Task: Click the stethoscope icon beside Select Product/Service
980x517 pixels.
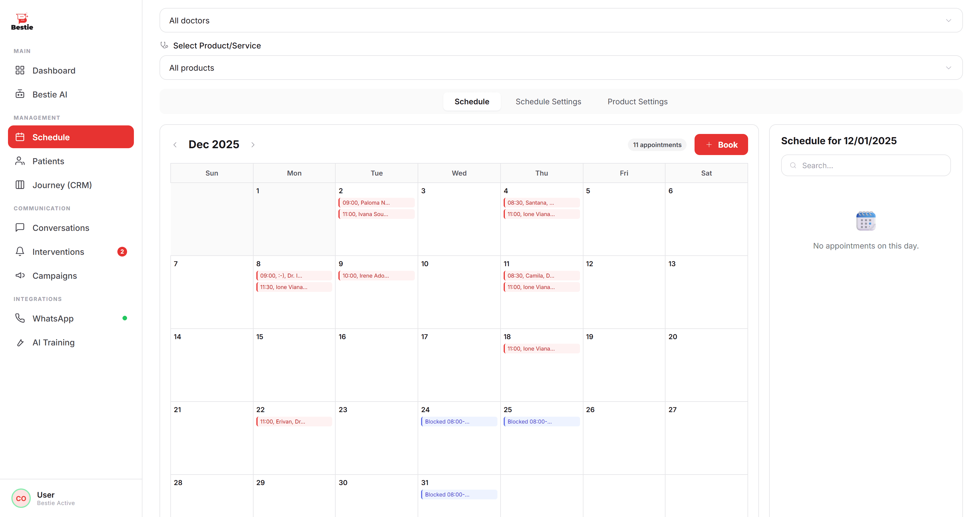Action: [164, 45]
